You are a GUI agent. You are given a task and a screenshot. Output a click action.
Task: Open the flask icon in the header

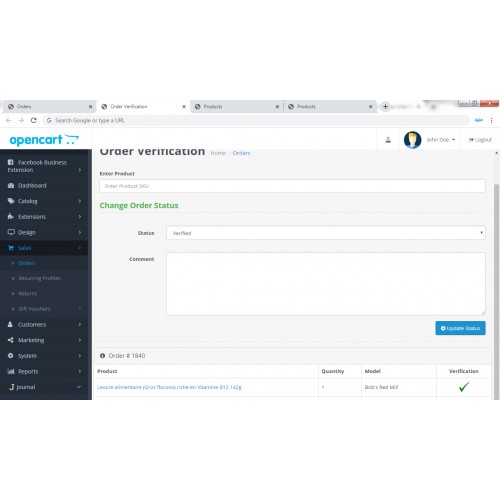(388, 140)
